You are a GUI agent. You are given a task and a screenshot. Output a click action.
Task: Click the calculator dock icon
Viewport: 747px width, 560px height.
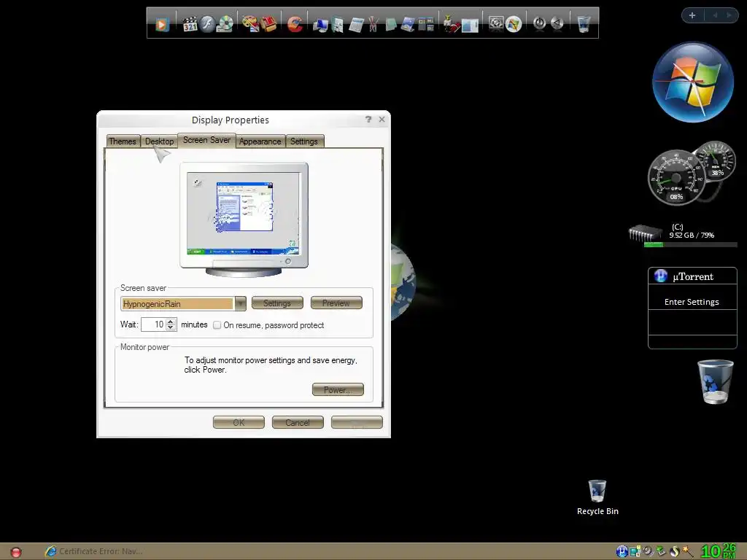tap(356, 24)
